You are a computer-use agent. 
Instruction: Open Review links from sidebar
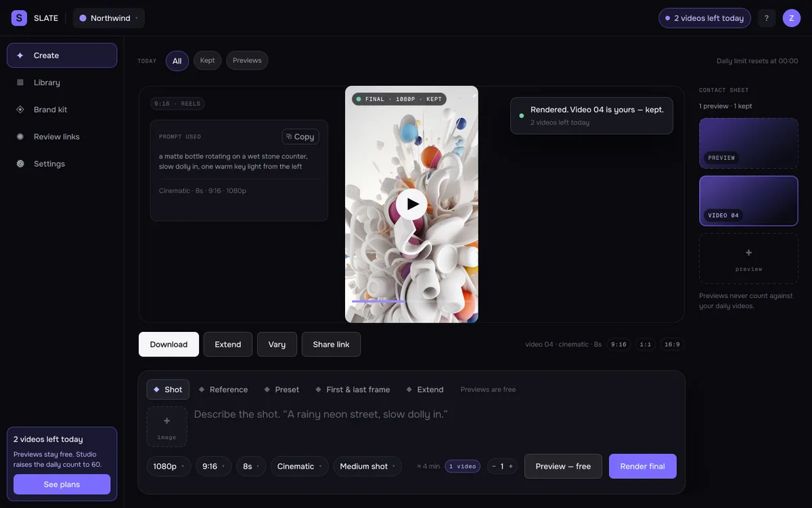pos(62,137)
